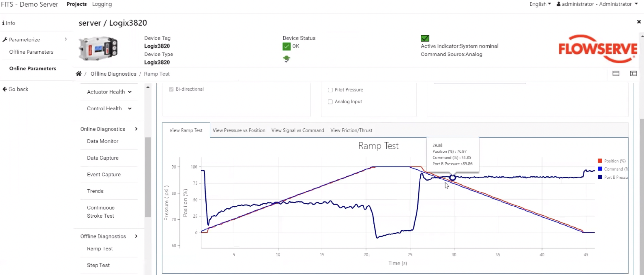The height and width of the screenshot is (275, 644).
Task: Select Step Test under Offline Diagnostics
Action: [98, 265]
